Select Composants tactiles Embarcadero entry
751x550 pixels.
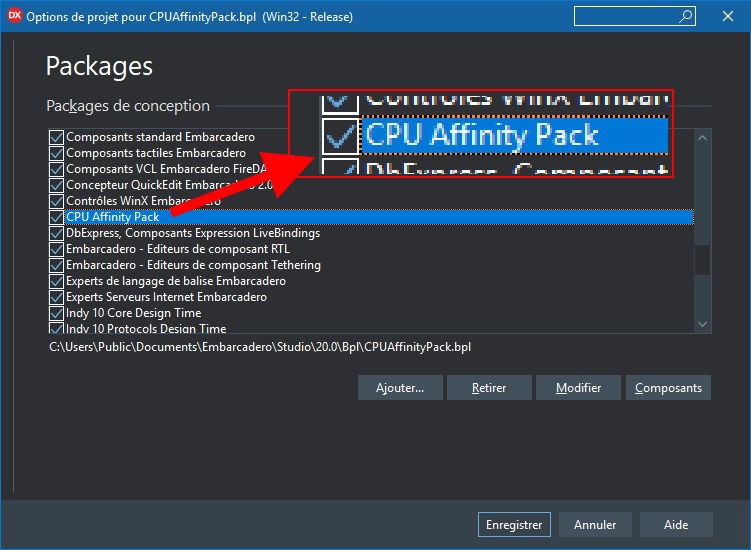pyautogui.click(x=156, y=153)
